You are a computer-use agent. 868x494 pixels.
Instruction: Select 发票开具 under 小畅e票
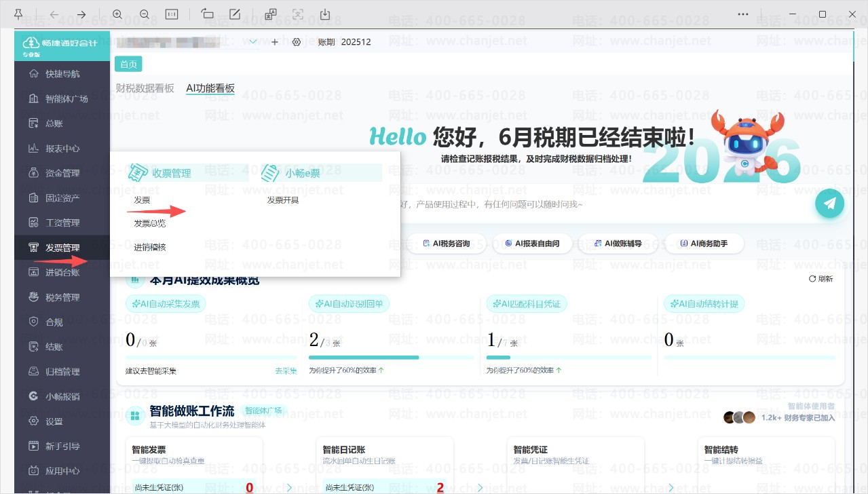point(283,200)
